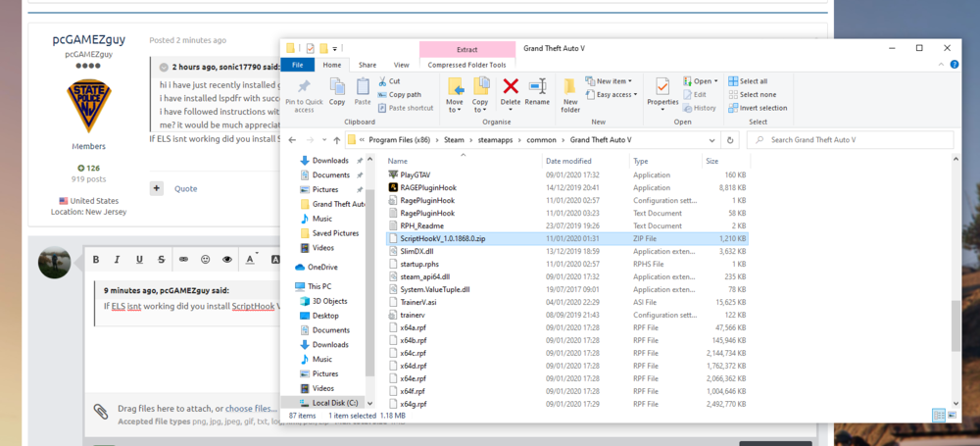Open the Copy to dropdown
The width and height of the screenshot is (980, 446).
click(x=480, y=95)
